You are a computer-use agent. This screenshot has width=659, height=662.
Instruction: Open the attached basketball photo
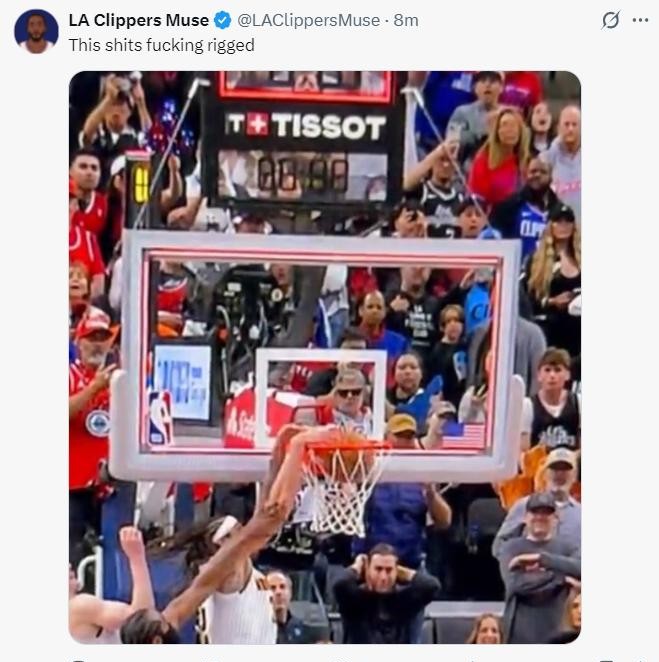[325, 357]
